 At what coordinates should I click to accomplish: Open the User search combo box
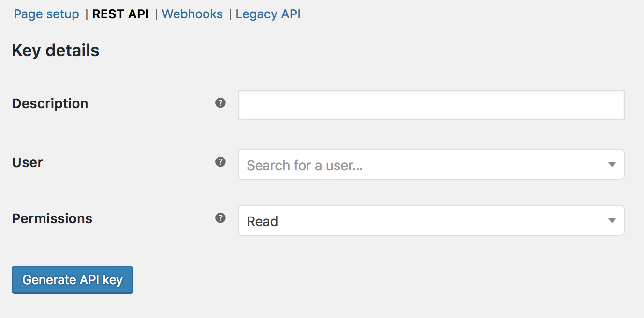[x=431, y=165]
